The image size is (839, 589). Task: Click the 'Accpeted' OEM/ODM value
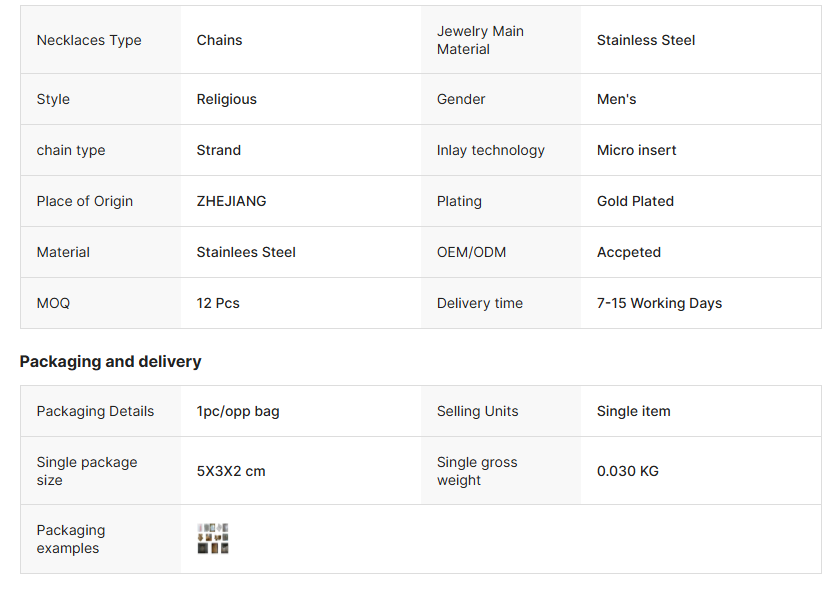pyautogui.click(x=629, y=252)
